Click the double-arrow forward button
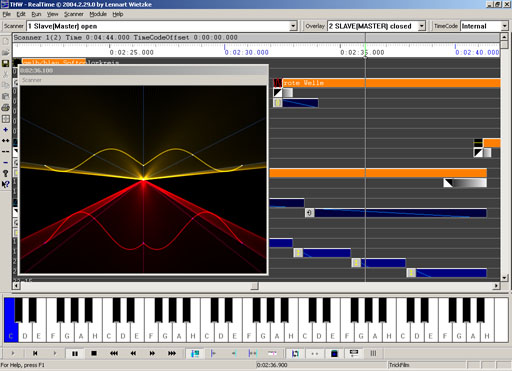Screen dimensions: 512x371 pyautogui.click(x=152, y=353)
